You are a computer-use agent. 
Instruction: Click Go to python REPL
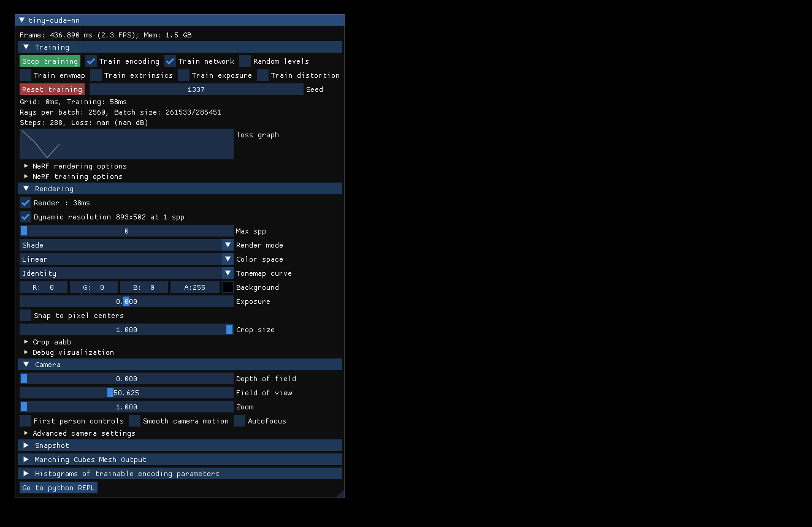tap(58, 487)
